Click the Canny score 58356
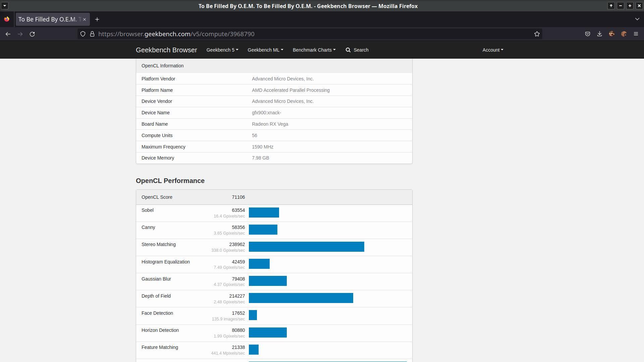This screenshot has width=644, height=362. click(x=238, y=227)
